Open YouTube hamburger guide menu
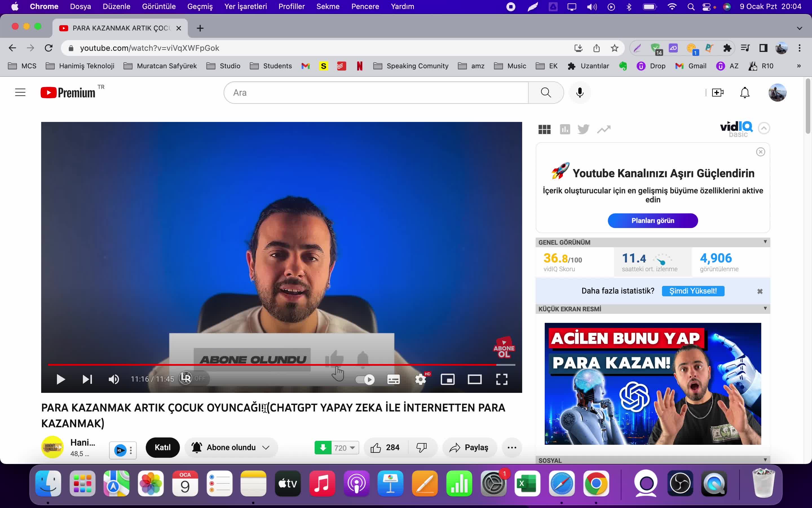 20,92
